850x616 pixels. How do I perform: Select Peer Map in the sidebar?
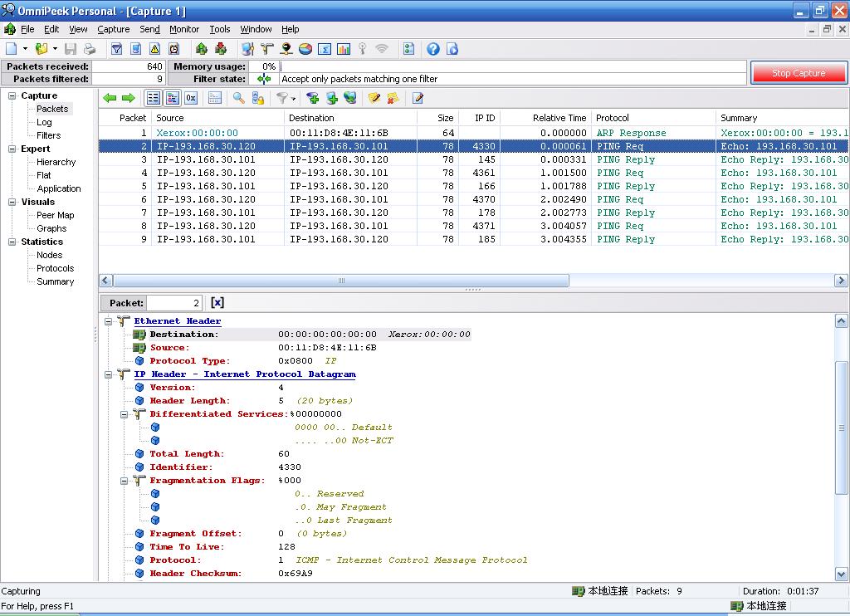click(55, 215)
